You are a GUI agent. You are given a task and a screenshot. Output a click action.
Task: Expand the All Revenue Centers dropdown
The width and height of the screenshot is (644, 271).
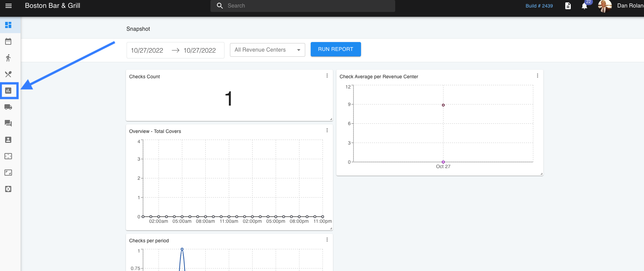pyautogui.click(x=267, y=50)
